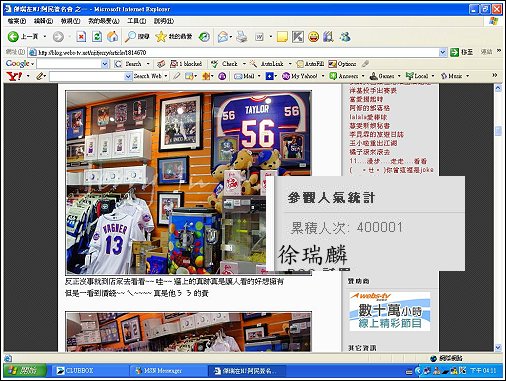506x381 pixels.
Task: Open the MSN Messenger people icon
Action: pos(345,37)
